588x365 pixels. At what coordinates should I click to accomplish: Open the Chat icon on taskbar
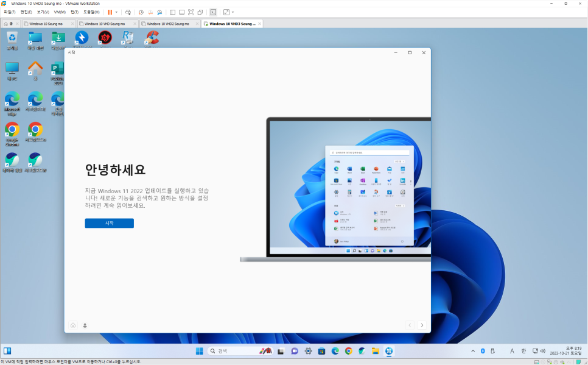pyautogui.click(x=295, y=351)
